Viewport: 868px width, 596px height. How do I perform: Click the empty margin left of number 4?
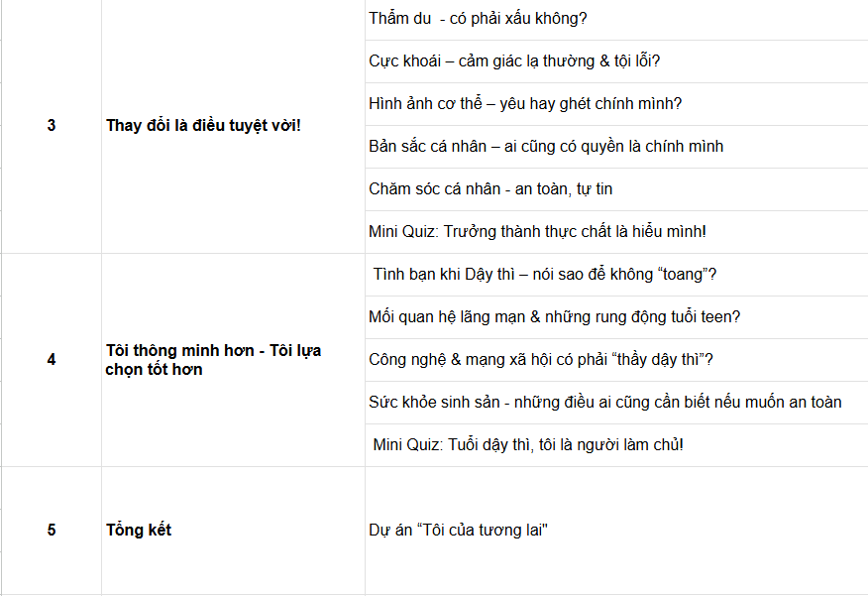coord(22,360)
